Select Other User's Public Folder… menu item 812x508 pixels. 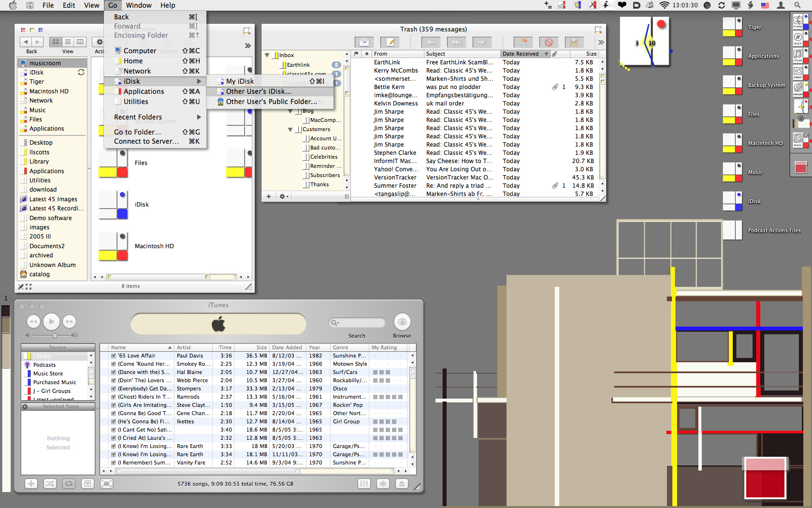(x=270, y=102)
